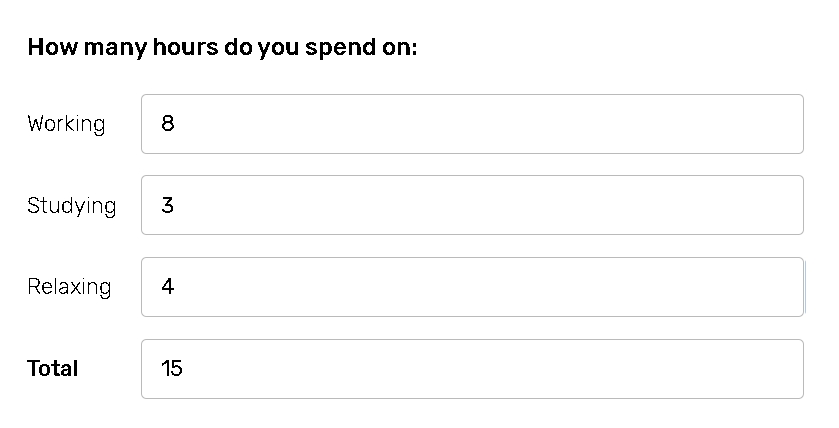Focus the Working hours input field

pos(472,124)
